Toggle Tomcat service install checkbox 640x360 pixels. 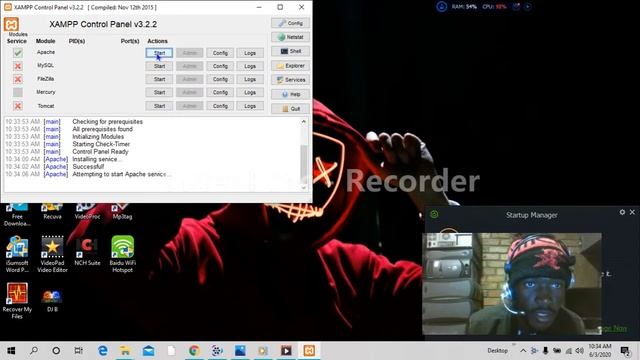click(x=18, y=106)
